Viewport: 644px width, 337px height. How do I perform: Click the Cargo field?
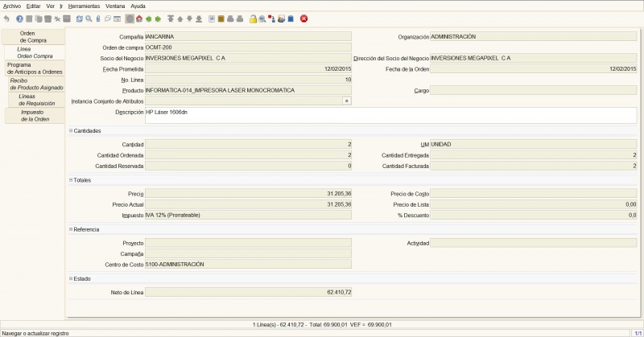pos(534,90)
